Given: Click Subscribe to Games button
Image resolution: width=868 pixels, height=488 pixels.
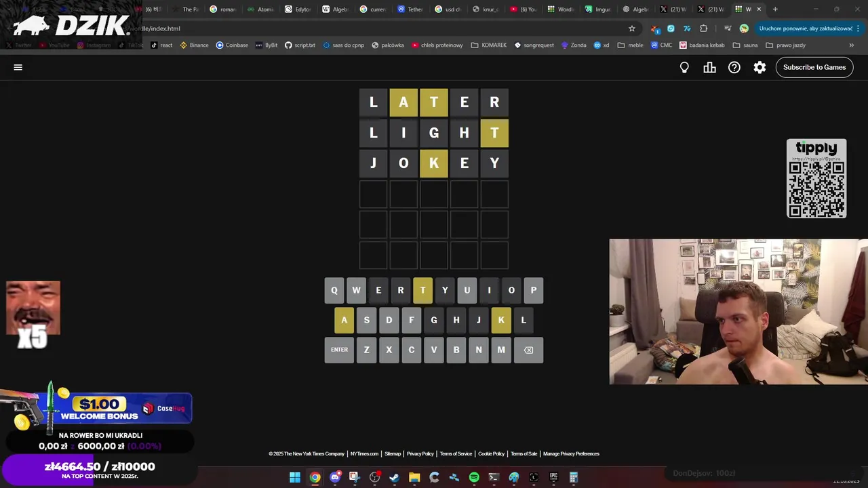Looking at the screenshot, I should coord(814,67).
